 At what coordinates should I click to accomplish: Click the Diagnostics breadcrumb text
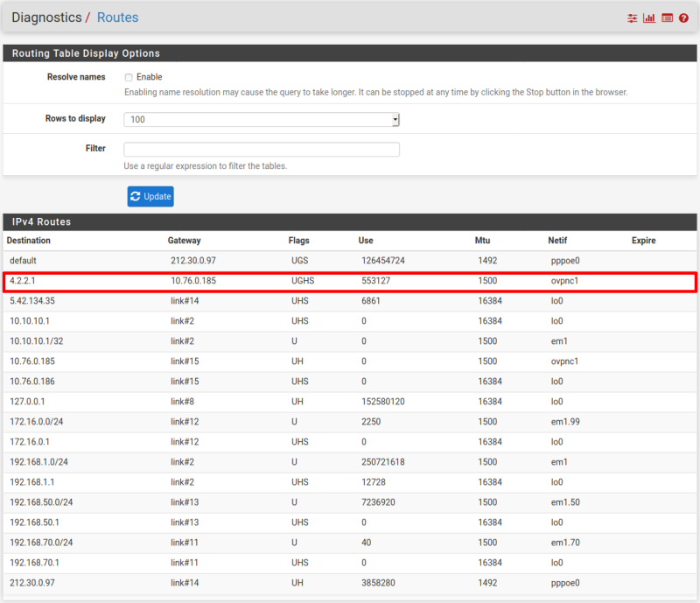[x=47, y=18]
